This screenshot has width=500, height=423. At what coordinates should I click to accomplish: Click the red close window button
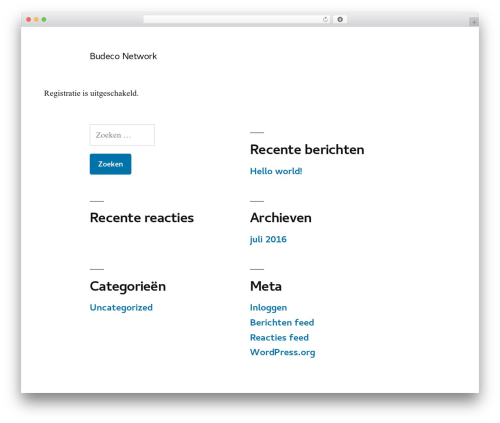click(x=29, y=20)
